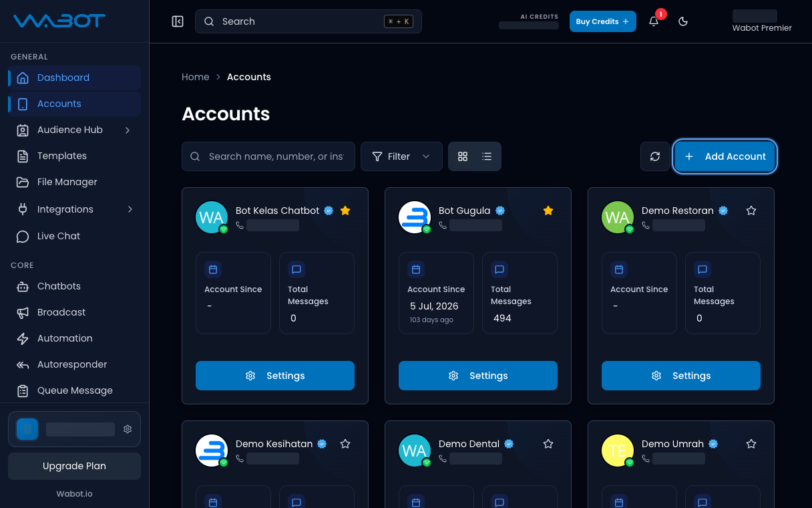Click verified badge beside Bot Gugula
The width and height of the screenshot is (812, 508).
click(500, 211)
